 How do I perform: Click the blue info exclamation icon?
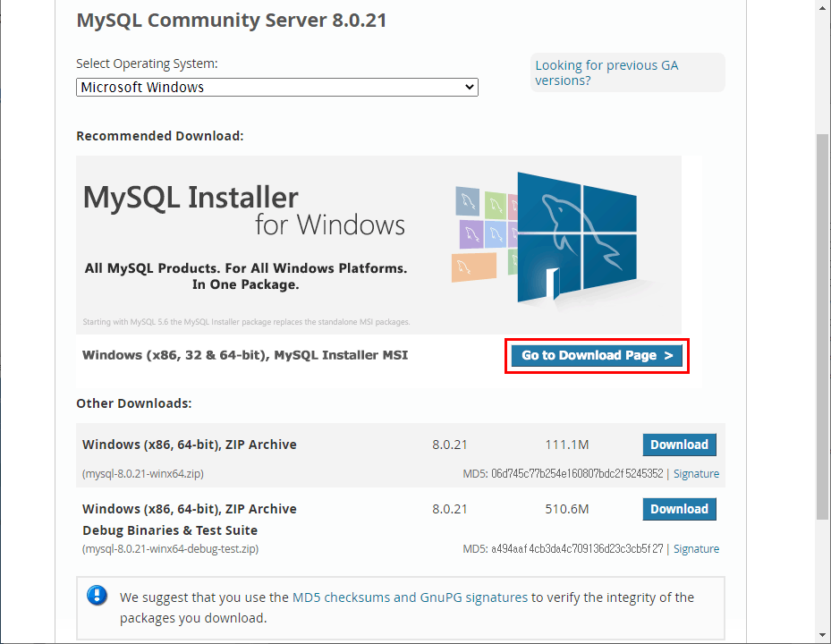(97, 595)
